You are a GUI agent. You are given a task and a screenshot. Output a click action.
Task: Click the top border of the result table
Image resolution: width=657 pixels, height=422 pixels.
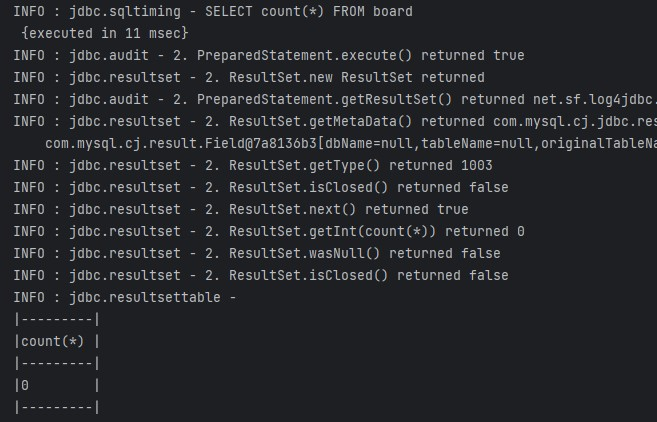pyautogui.click(x=57, y=319)
